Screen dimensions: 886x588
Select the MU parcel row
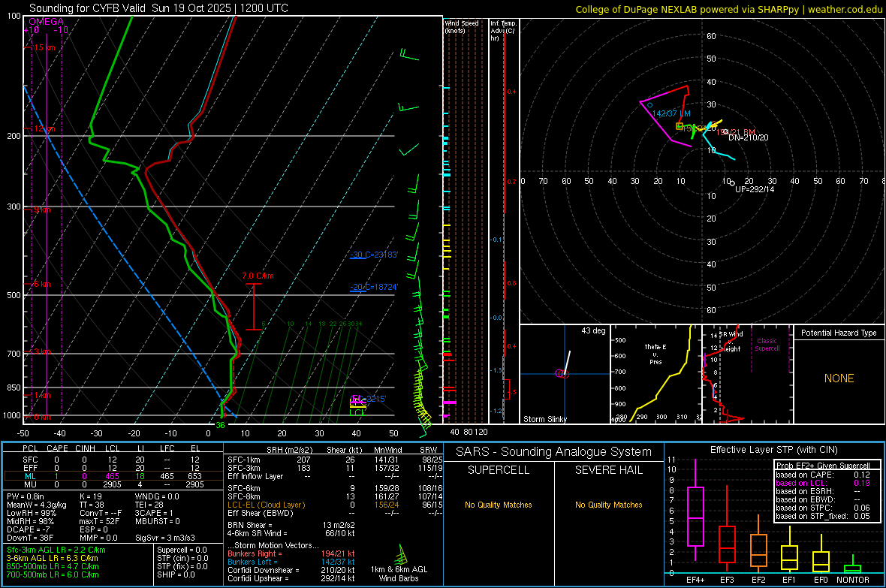point(113,484)
